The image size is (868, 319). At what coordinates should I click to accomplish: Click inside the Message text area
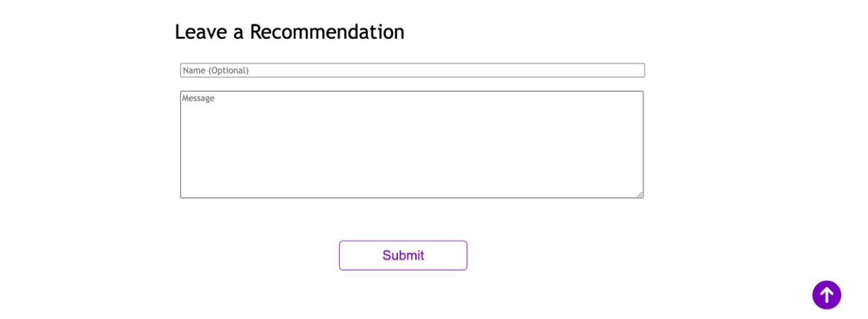pyautogui.click(x=412, y=144)
